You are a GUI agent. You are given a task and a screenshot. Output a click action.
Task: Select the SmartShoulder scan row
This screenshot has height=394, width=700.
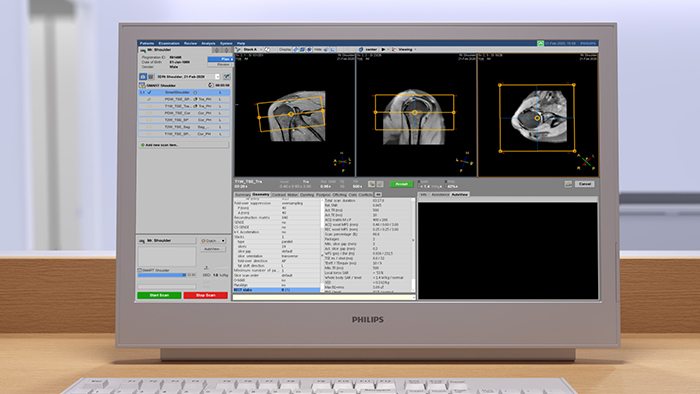tap(184, 92)
